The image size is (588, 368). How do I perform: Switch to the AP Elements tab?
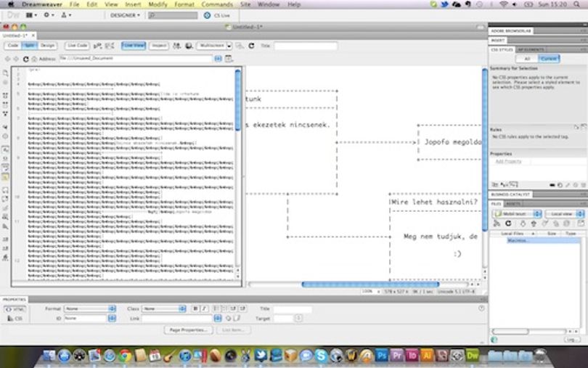(x=531, y=49)
